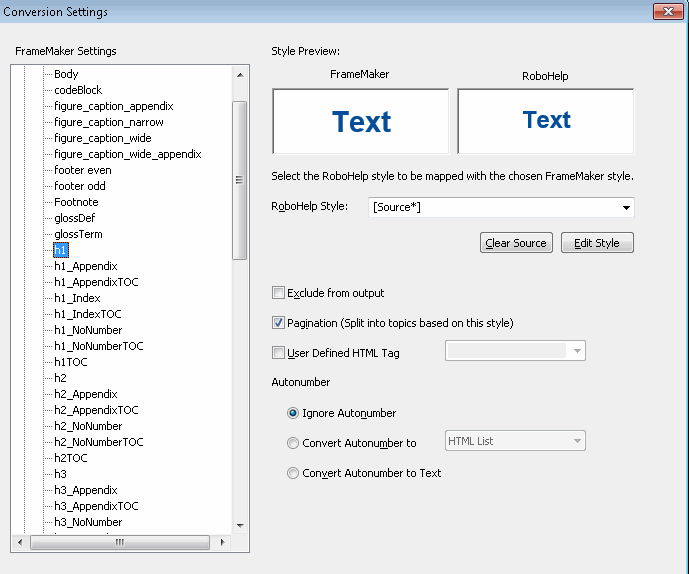Select the h3_Appendix style
Image resolution: width=689 pixels, height=574 pixels.
[x=86, y=490]
